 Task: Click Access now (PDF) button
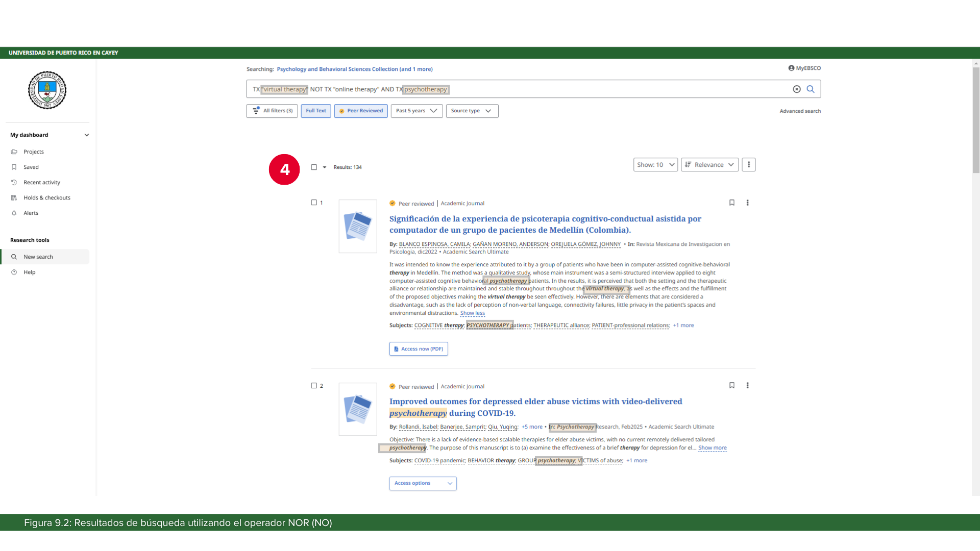coord(419,349)
